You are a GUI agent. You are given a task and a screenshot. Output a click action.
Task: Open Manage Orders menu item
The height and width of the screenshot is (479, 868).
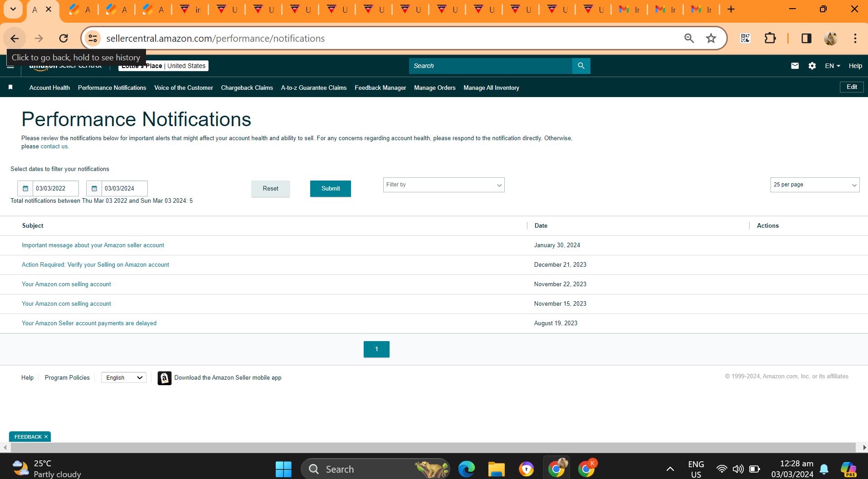pyautogui.click(x=435, y=88)
